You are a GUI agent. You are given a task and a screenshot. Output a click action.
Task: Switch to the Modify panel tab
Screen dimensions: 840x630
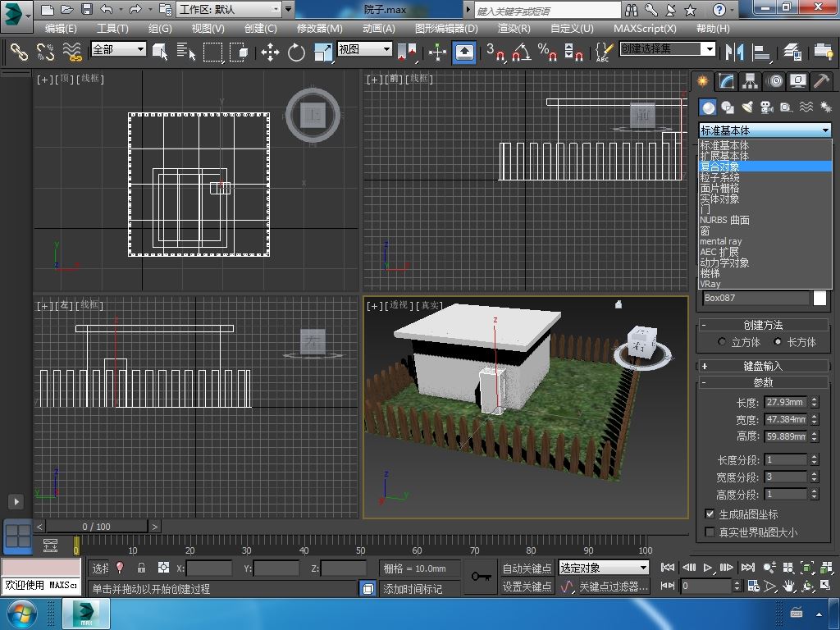(x=727, y=81)
